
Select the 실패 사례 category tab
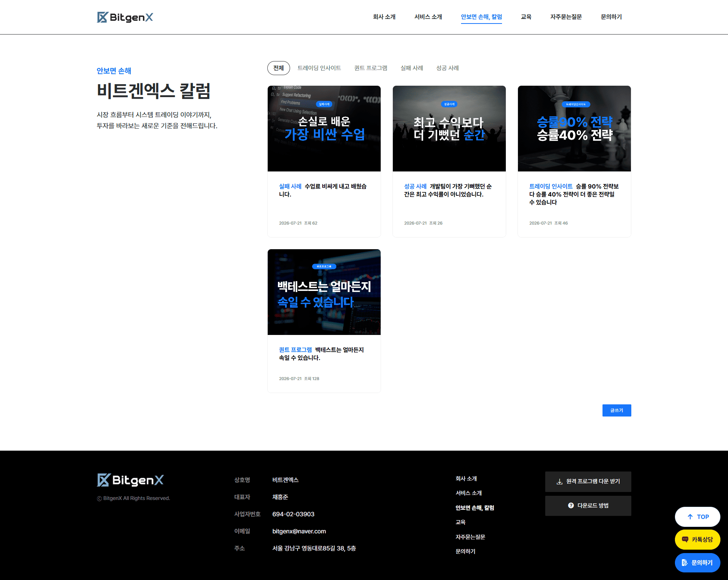(x=411, y=68)
